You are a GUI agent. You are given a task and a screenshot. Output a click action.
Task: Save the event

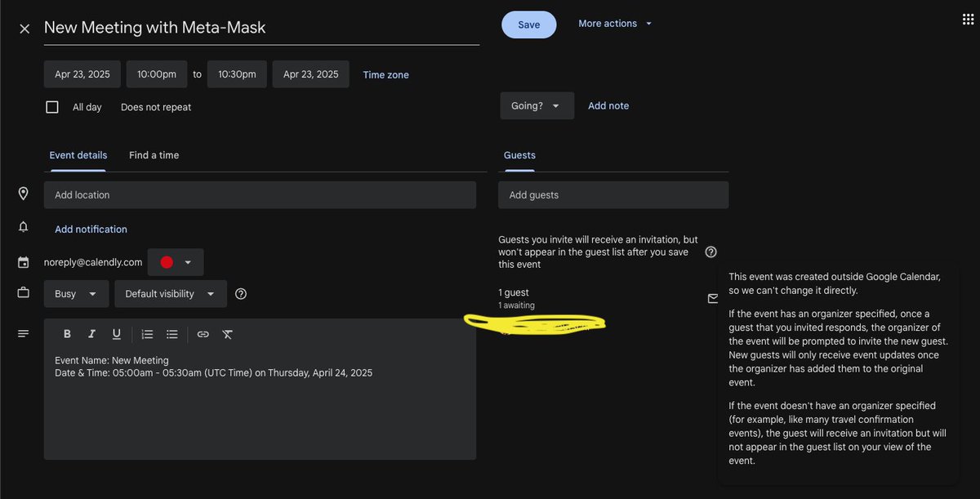[x=529, y=25]
